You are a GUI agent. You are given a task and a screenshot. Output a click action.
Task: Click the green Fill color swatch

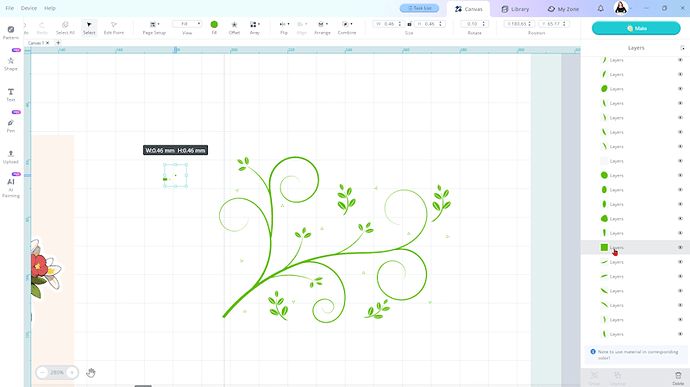[x=214, y=24]
